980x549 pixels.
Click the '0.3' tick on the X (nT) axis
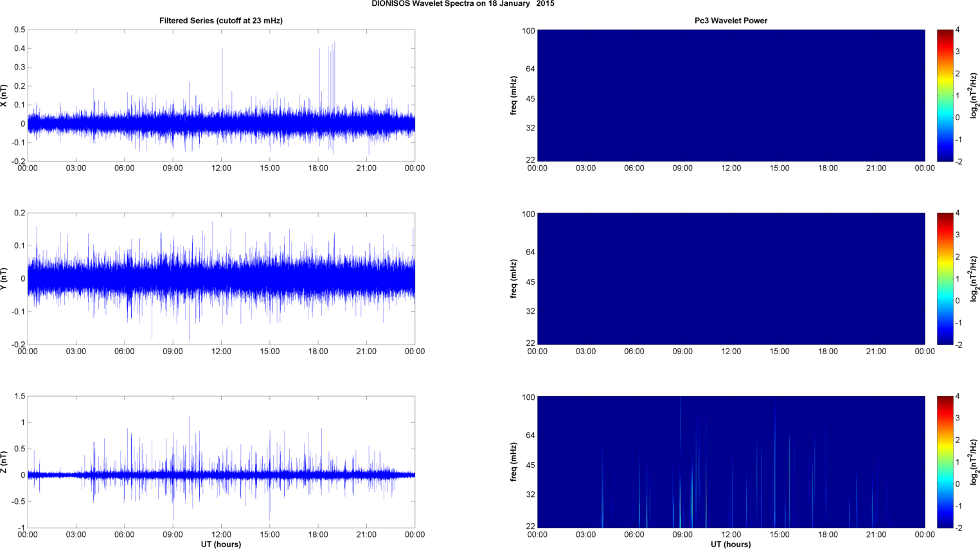pyautogui.click(x=19, y=67)
